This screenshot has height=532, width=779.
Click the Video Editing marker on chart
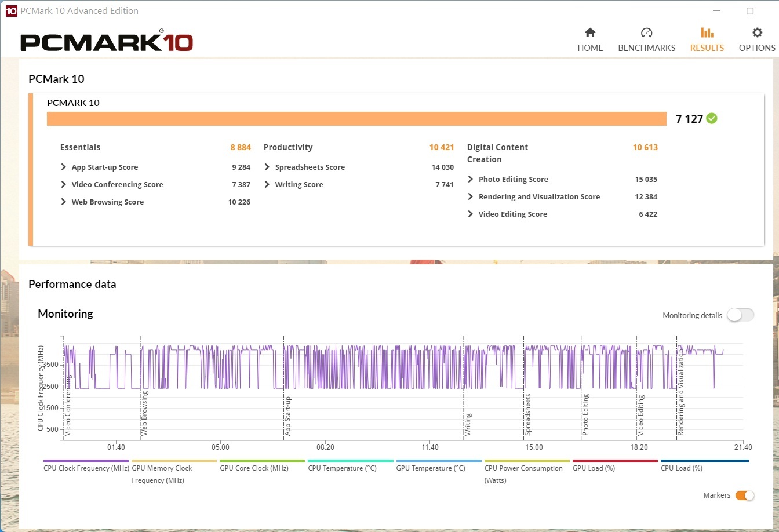(640, 416)
